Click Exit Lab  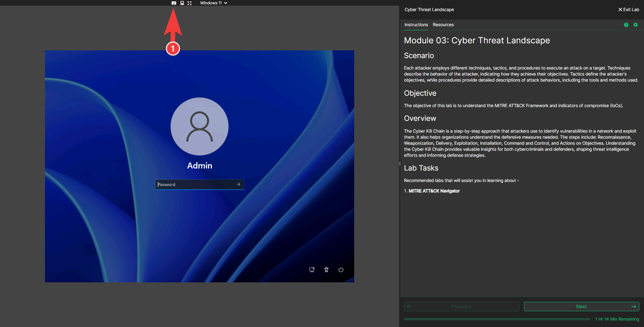click(x=629, y=10)
